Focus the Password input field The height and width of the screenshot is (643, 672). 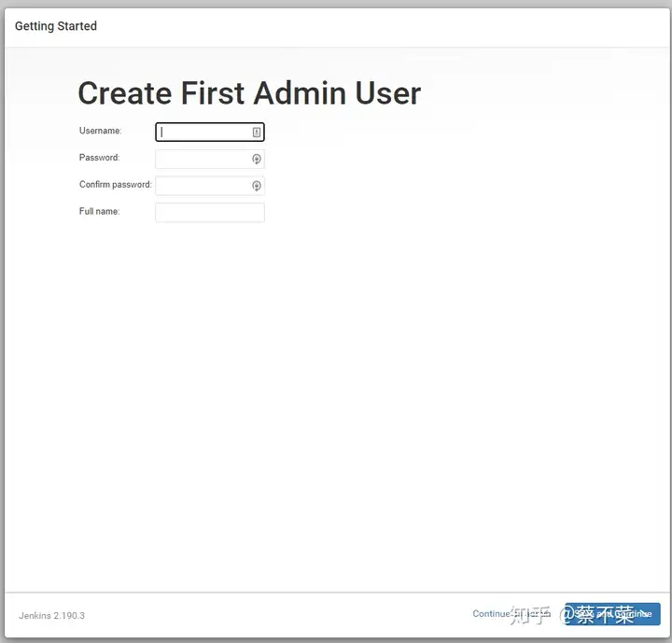coord(210,159)
